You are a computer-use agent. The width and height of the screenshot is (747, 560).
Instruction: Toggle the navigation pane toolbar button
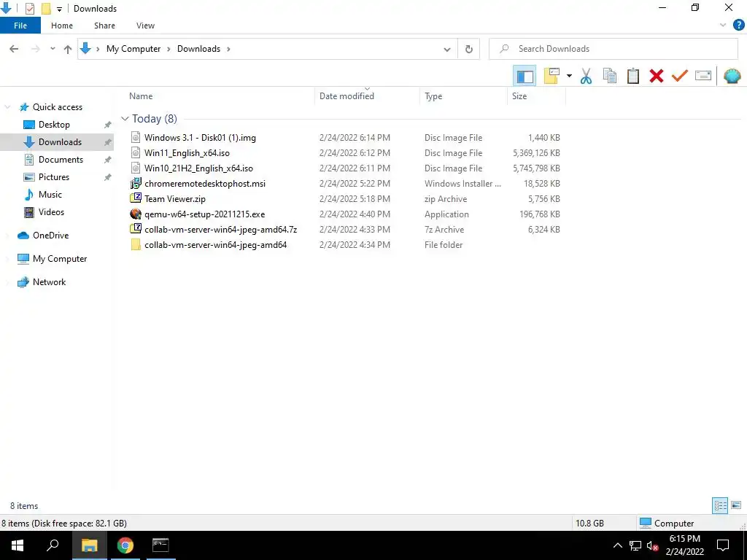click(x=525, y=76)
